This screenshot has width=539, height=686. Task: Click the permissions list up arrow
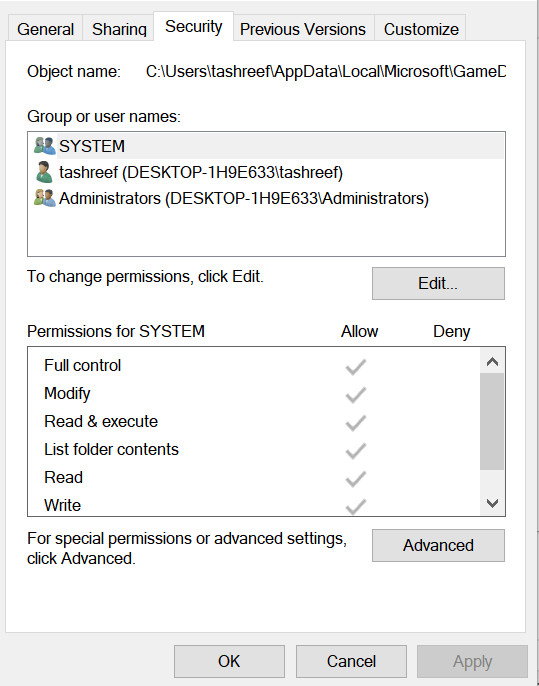click(x=492, y=361)
